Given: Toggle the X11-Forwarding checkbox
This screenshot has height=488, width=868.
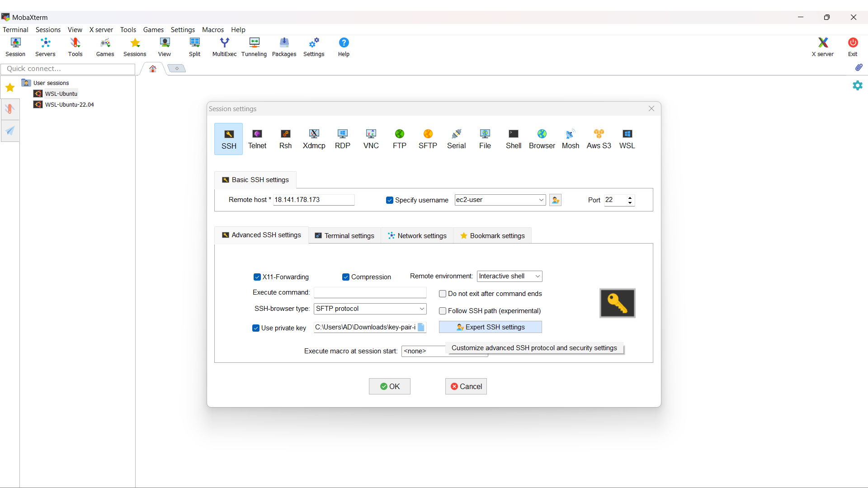Looking at the screenshot, I should [257, 277].
